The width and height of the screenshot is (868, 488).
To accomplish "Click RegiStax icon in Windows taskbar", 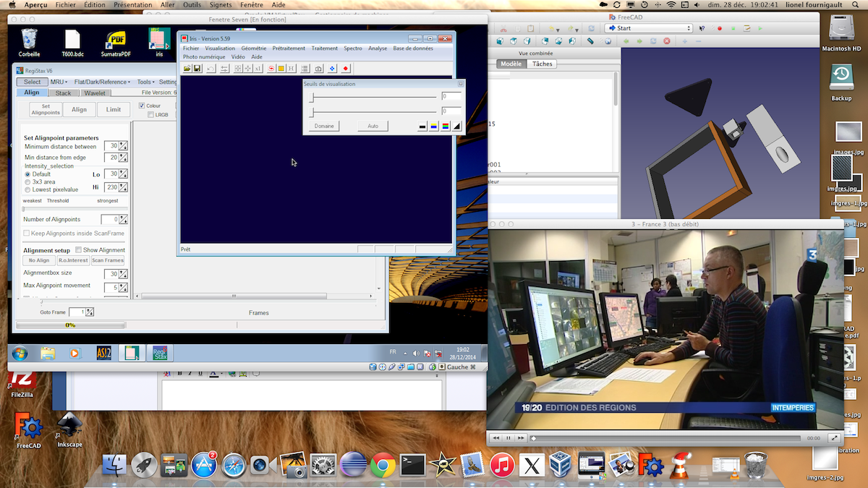I will coord(159,354).
